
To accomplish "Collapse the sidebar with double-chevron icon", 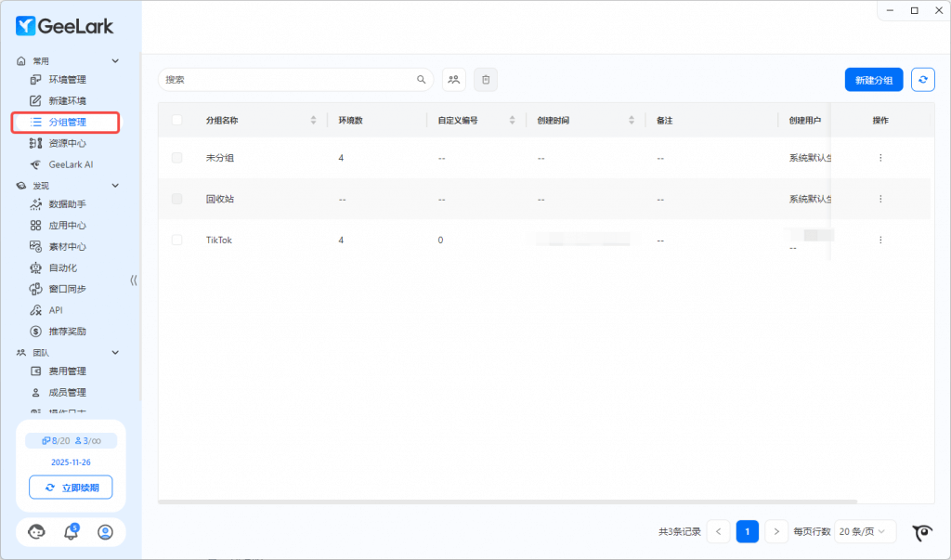I will pyautogui.click(x=133, y=280).
